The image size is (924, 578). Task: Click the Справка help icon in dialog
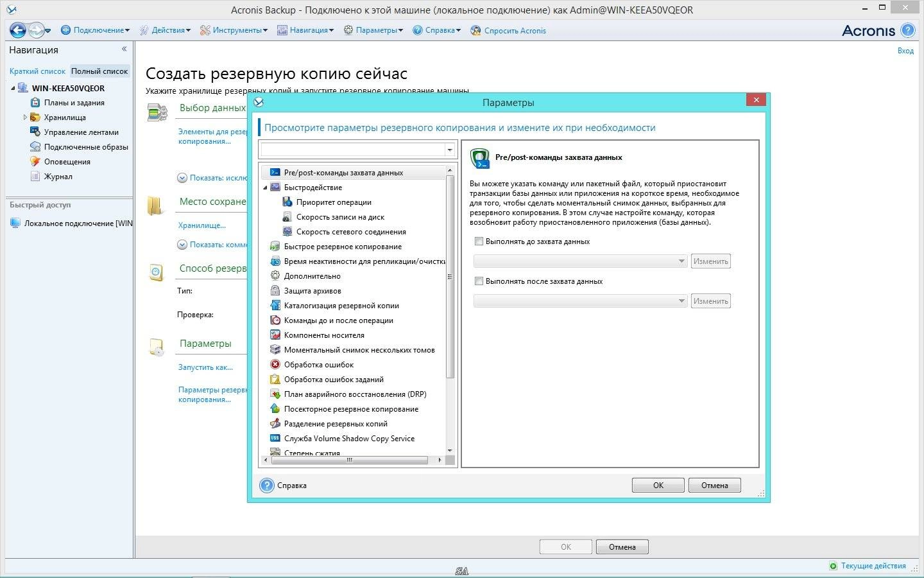coord(267,486)
